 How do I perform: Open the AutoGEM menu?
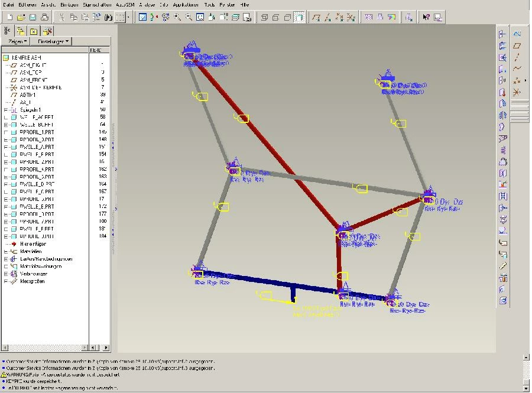click(x=125, y=5)
